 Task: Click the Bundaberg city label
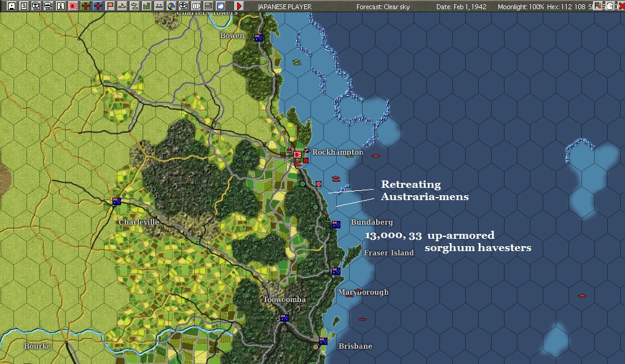click(x=371, y=222)
